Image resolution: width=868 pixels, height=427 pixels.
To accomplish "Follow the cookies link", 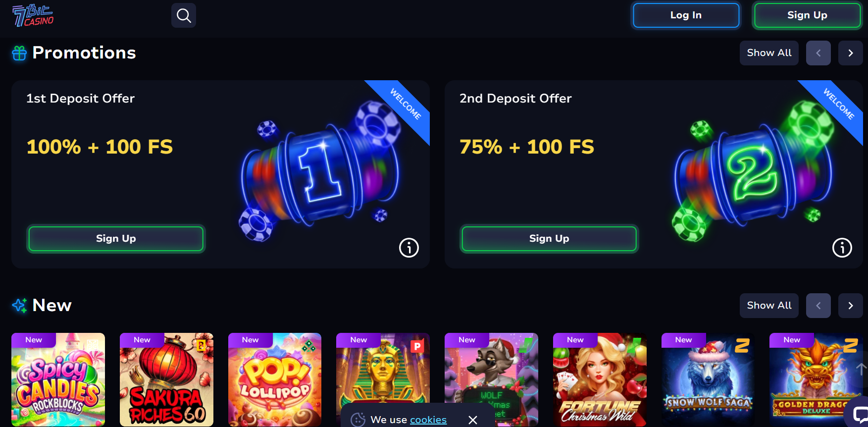I will pos(428,420).
